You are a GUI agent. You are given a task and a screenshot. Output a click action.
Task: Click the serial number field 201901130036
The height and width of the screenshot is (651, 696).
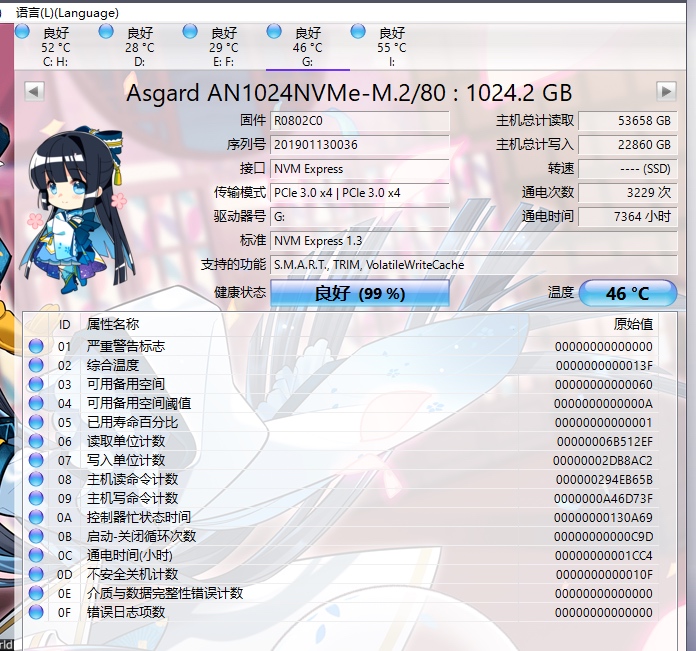360,145
